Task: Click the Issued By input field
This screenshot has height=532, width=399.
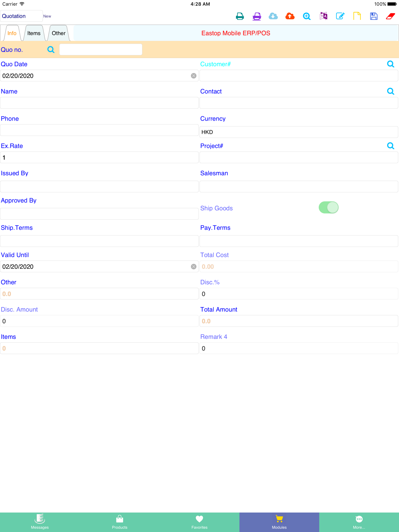Action: pos(99,187)
